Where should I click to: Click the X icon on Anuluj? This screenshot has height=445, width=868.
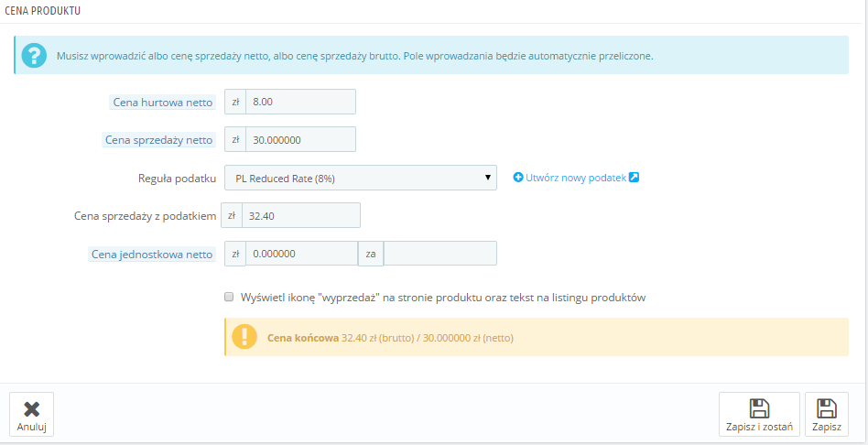click(31, 408)
